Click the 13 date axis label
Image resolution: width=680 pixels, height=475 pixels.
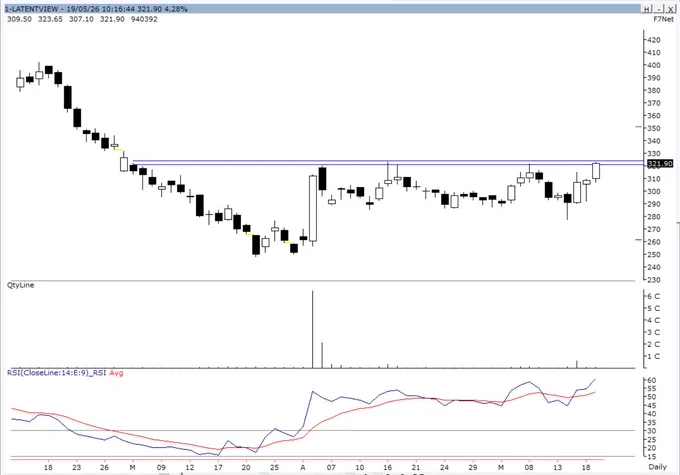click(x=557, y=467)
